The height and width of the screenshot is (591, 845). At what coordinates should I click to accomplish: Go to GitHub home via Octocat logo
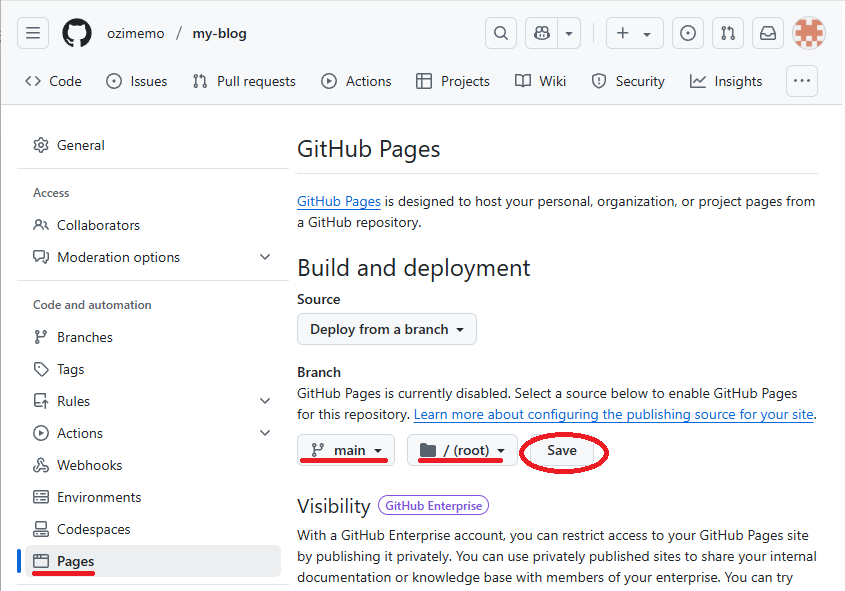(x=77, y=33)
